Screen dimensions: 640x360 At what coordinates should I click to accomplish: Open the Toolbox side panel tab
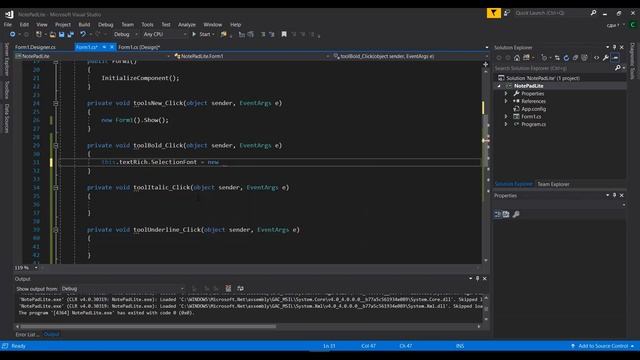7,89
